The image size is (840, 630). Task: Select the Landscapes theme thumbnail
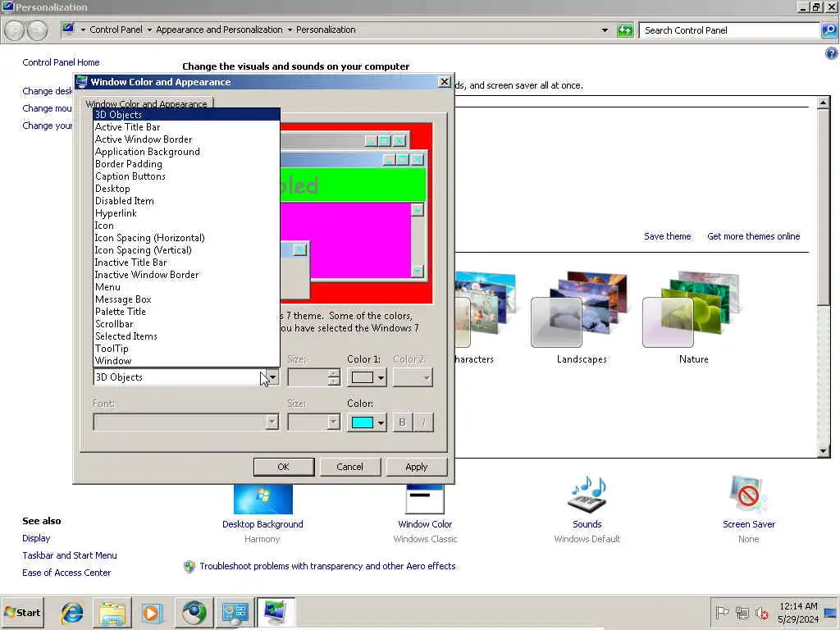(x=581, y=309)
